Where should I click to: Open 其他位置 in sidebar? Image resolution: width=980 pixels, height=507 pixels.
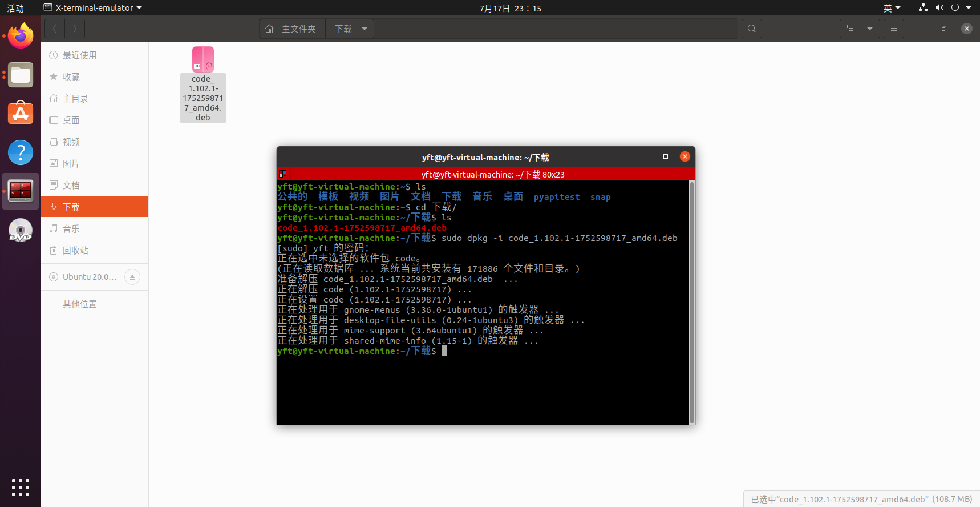pyautogui.click(x=95, y=304)
